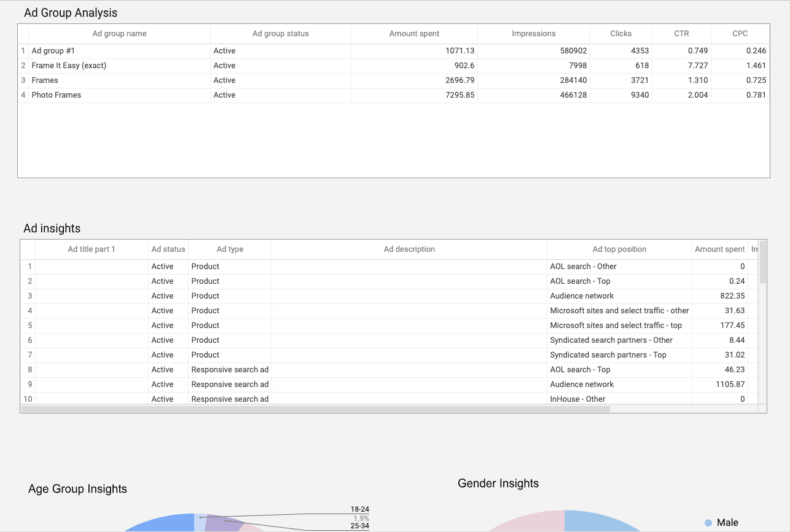
Task: Sort by Ad top position header
Action: [x=619, y=249]
